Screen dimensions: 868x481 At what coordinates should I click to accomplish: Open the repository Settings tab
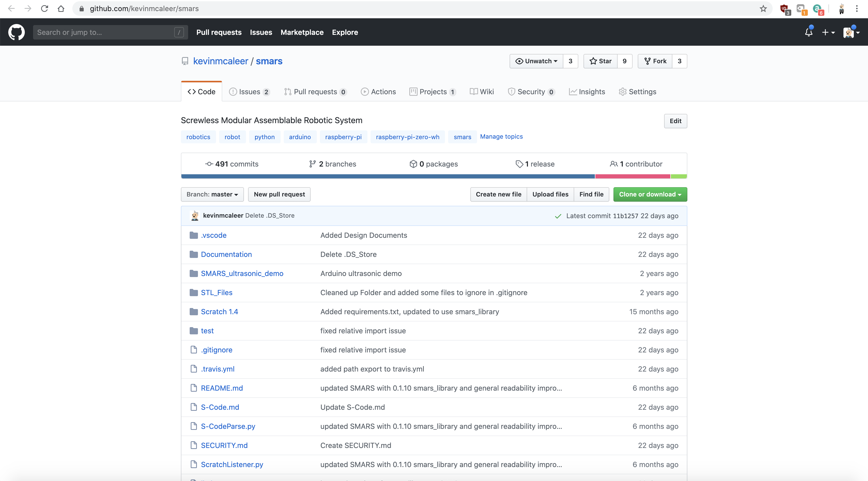click(637, 92)
